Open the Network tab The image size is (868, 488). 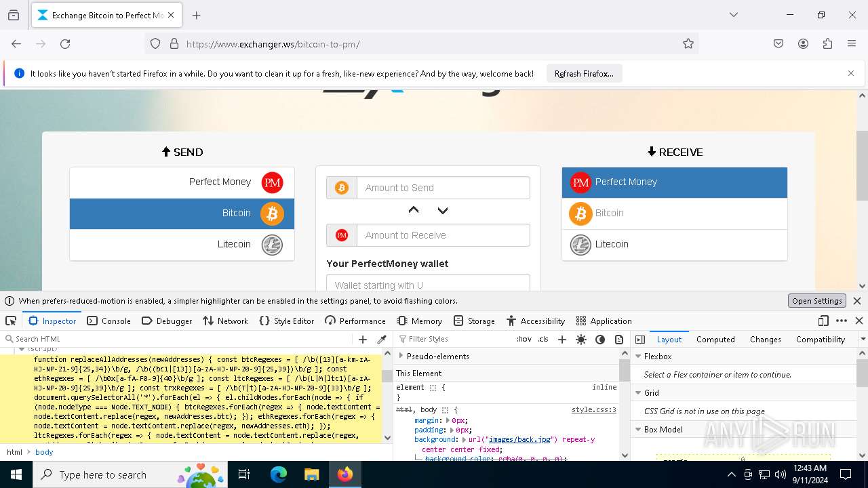point(225,321)
